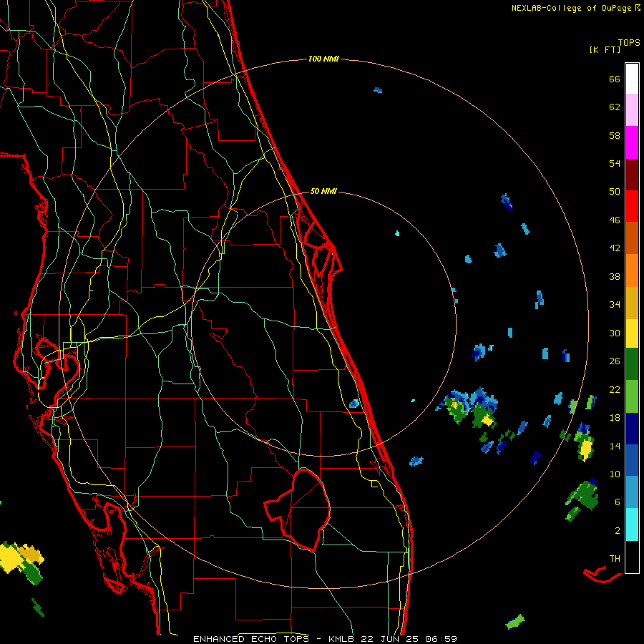Select the KMLB station identifier
Screen dimensions: 644x644
tap(342, 639)
